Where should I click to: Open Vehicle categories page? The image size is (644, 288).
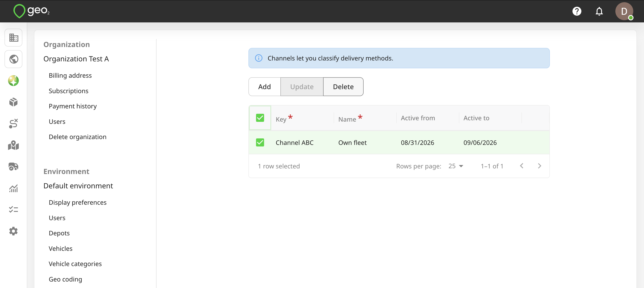pyautogui.click(x=75, y=264)
